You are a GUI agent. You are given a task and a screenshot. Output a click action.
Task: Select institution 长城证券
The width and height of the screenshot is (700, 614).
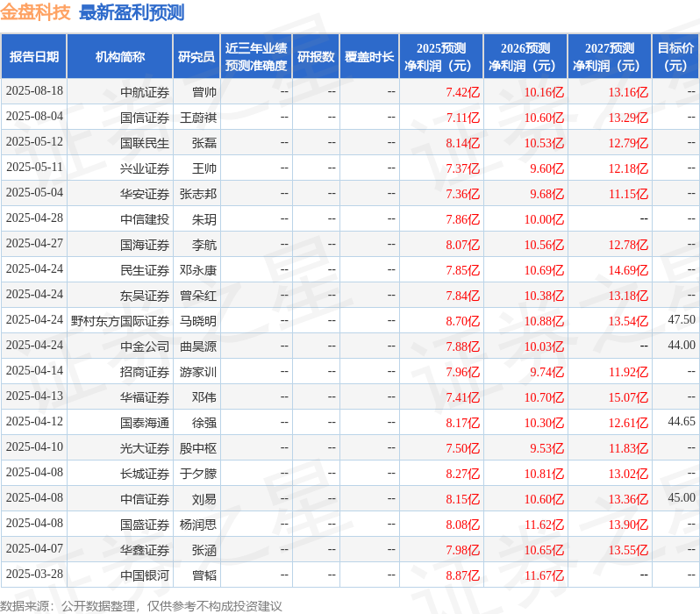point(145,475)
